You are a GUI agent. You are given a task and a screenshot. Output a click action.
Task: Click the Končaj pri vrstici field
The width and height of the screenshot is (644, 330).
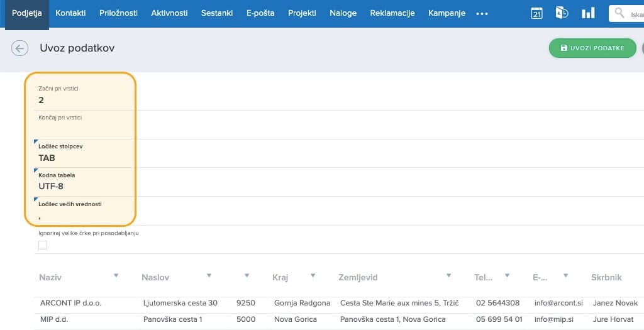coord(339,125)
